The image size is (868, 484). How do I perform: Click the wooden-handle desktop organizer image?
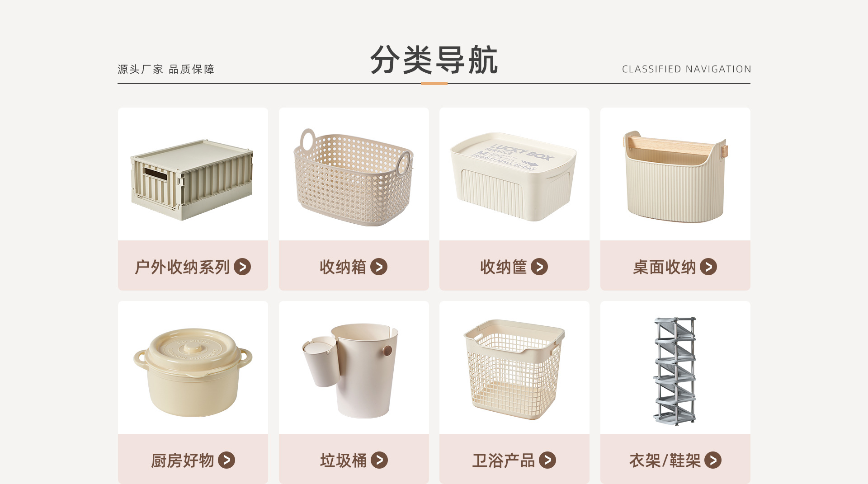pos(675,177)
